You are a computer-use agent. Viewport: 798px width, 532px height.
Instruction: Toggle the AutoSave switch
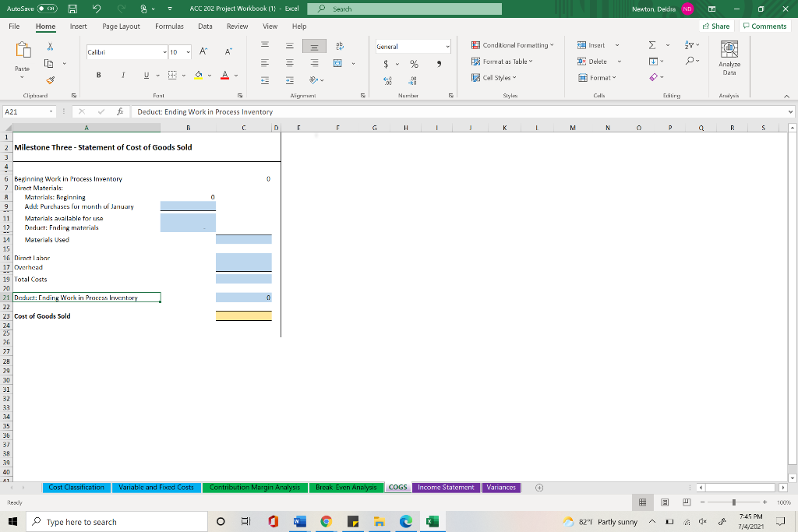tap(48, 9)
